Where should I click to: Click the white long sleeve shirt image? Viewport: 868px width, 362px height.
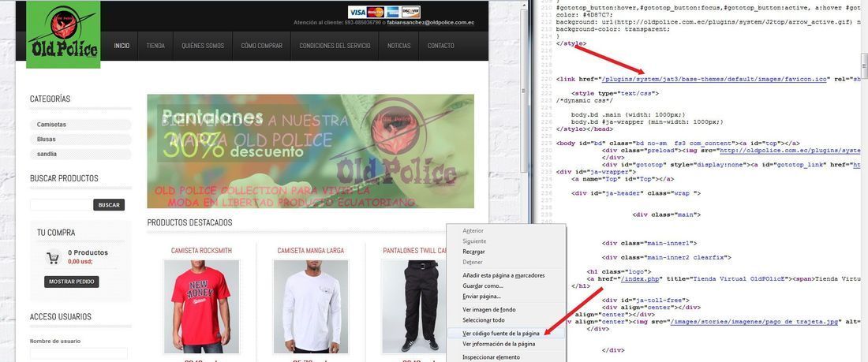311,307
